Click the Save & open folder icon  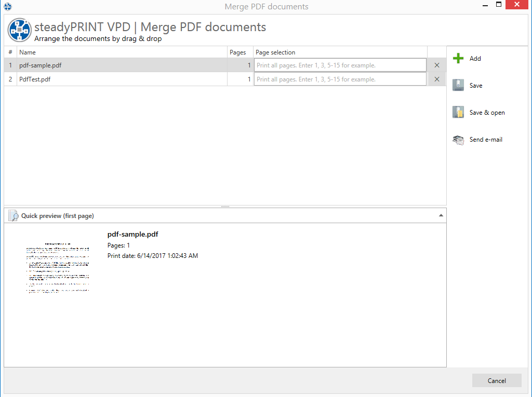(x=458, y=112)
